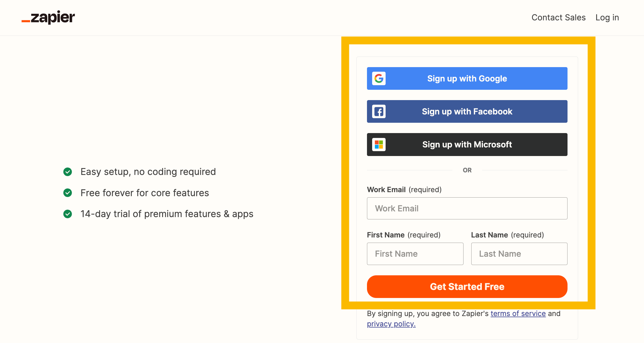Open the terms of service link
Viewport: 644px width, 343px height.
coord(518,313)
